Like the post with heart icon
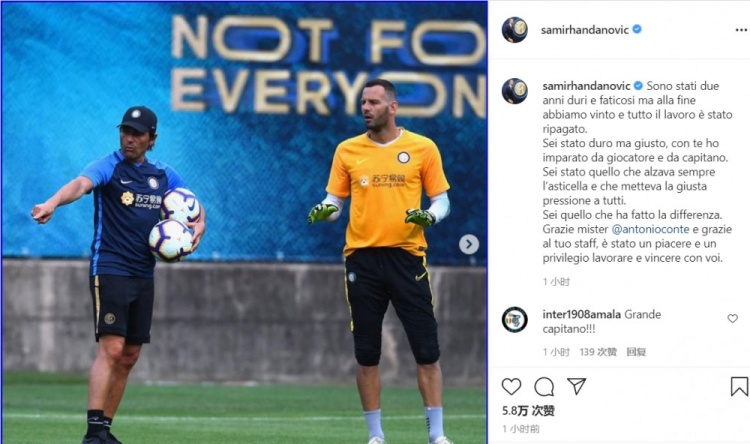Screen dimensions: 750x444 coord(511,386)
